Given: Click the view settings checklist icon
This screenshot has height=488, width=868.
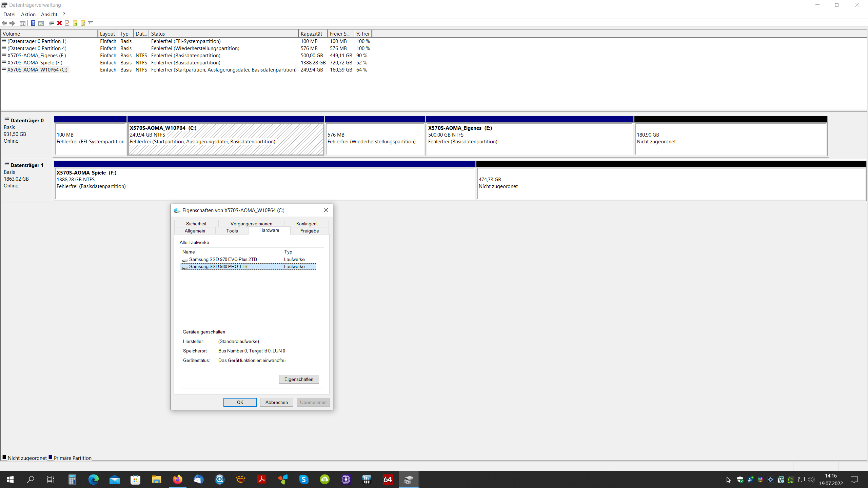Looking at the screenshot, I should point(91,23).
